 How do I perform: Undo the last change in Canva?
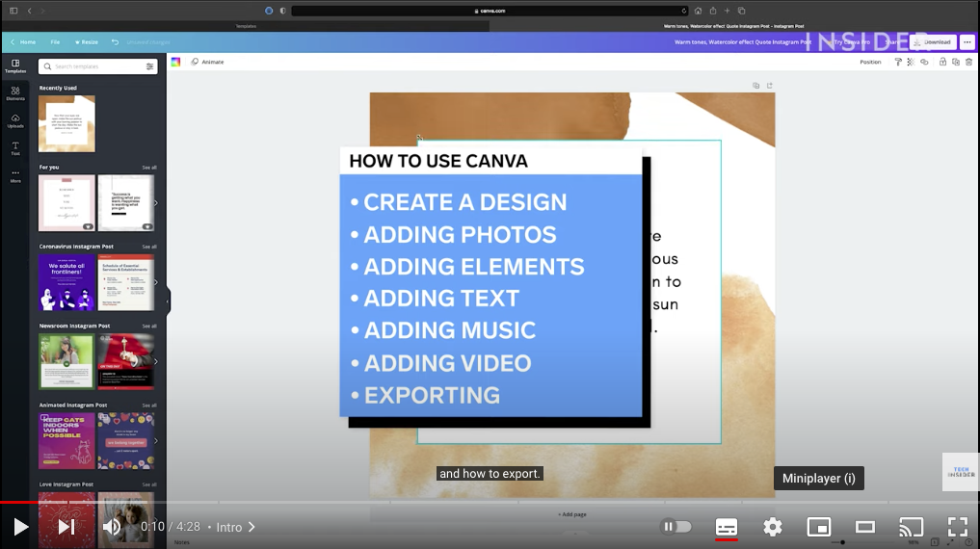coord(115,41)
